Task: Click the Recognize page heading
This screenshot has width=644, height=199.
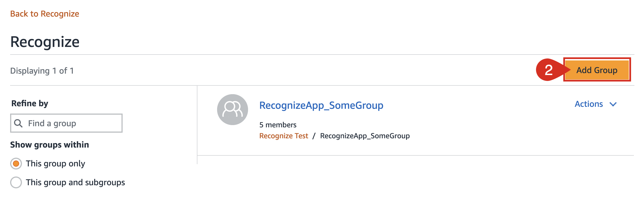Action: [x=45, y=42]
